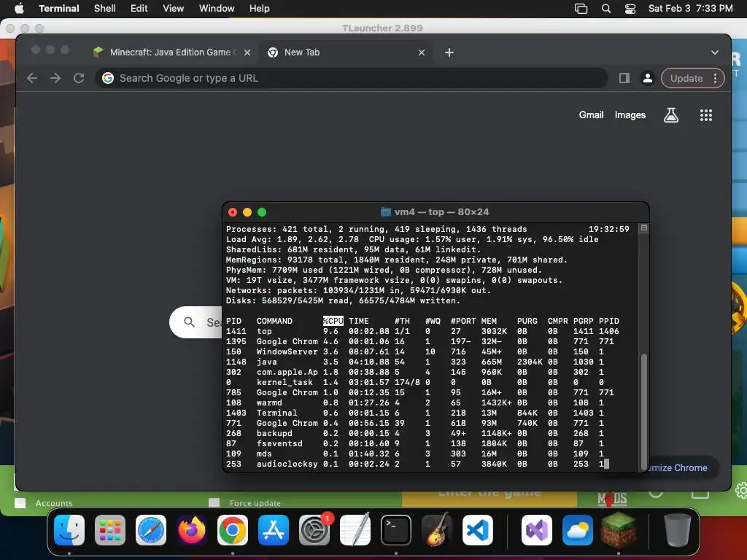747x560 pixels.
Task: Switch to Minecraft: Java Edition Game tab
Action: pyautogui.click(x=169, y=52)
